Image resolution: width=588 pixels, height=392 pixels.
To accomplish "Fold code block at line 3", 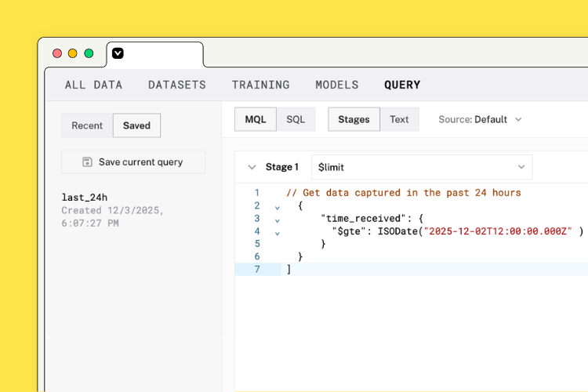I will (x=277, y=220).
